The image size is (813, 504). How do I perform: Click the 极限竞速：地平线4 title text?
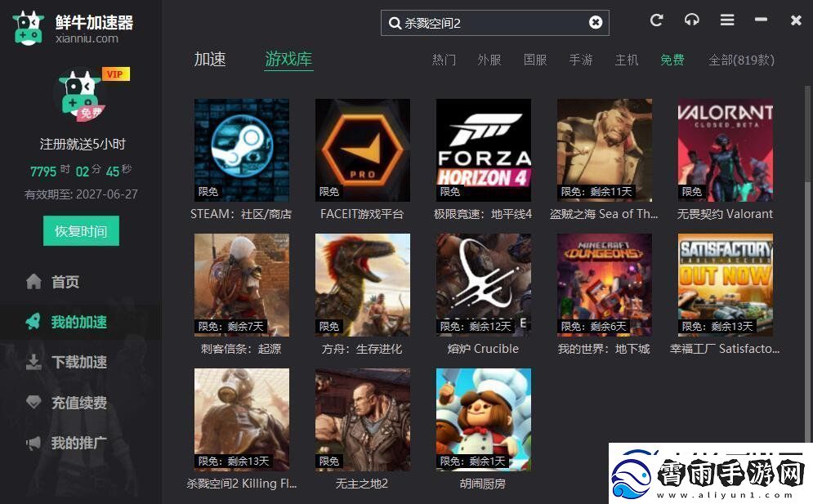pyautogui.click(x=483, y=214)
